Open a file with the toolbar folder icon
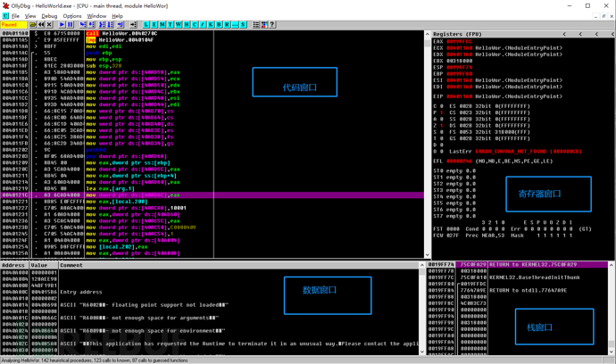Screen dimensions: 616x364 33,24
